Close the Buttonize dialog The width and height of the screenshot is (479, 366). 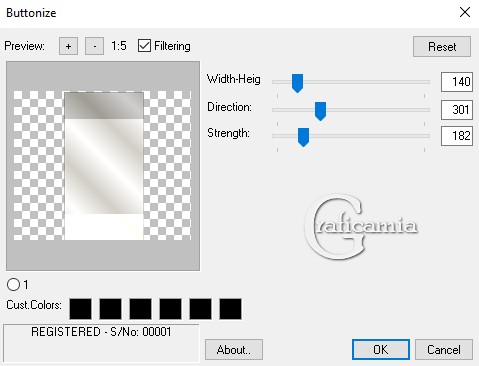[465, 13]
